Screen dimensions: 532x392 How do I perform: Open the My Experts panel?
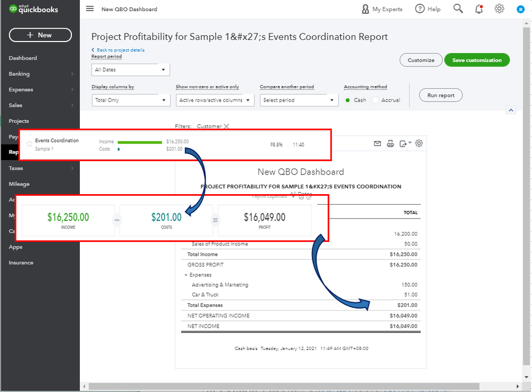click(382, 9)
